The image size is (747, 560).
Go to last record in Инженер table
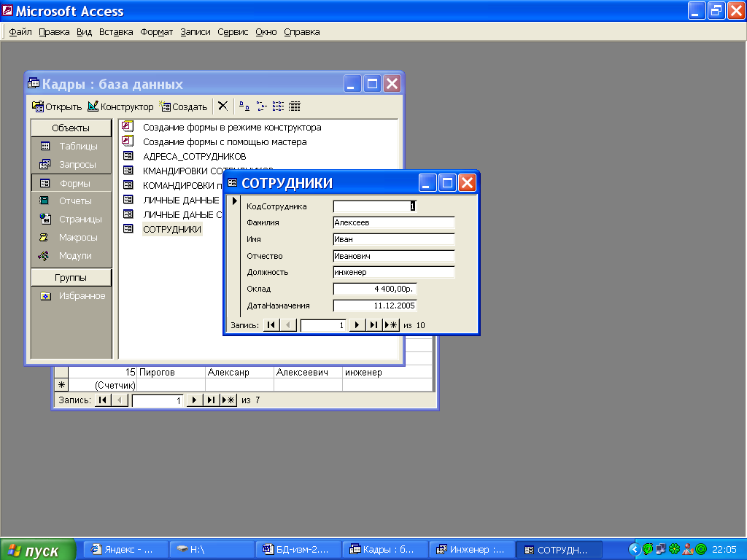(211, 400)
